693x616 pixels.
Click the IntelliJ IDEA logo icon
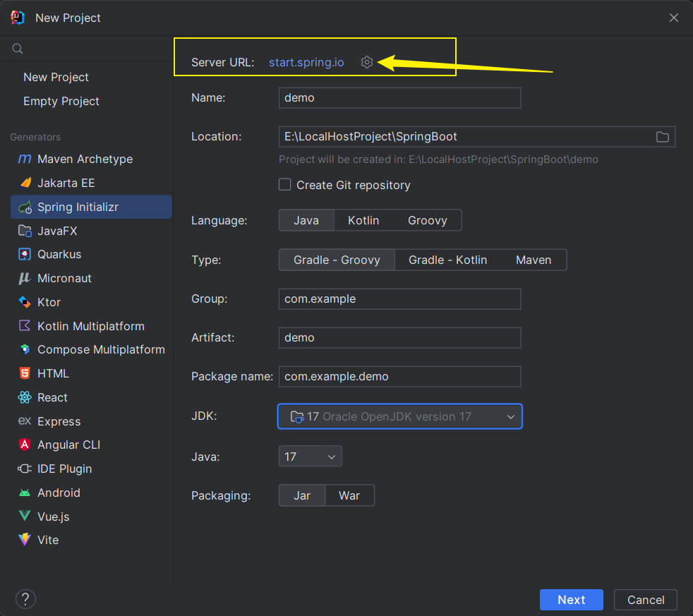18,18
